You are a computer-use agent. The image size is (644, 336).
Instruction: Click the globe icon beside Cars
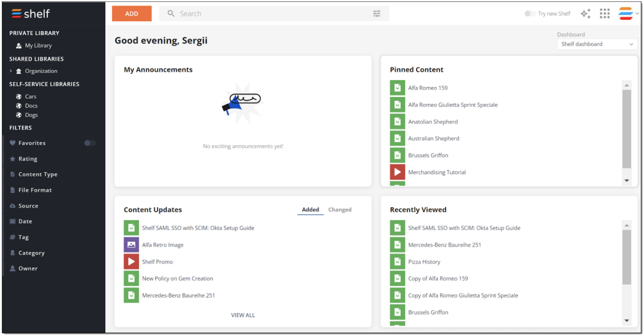click(19, 96)
